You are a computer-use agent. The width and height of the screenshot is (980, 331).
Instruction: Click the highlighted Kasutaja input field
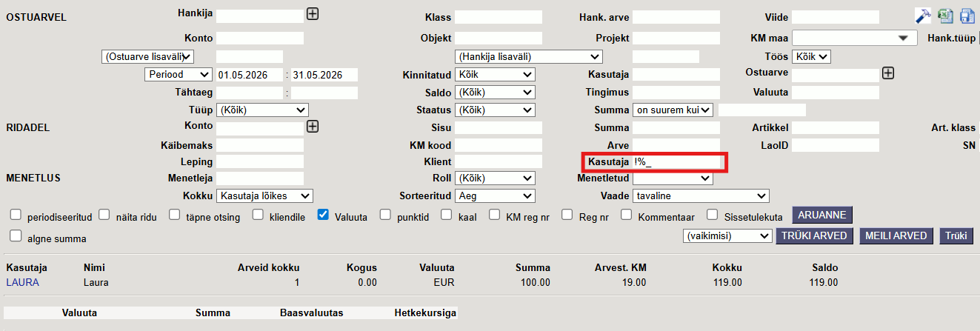click(x=676, y=162)
